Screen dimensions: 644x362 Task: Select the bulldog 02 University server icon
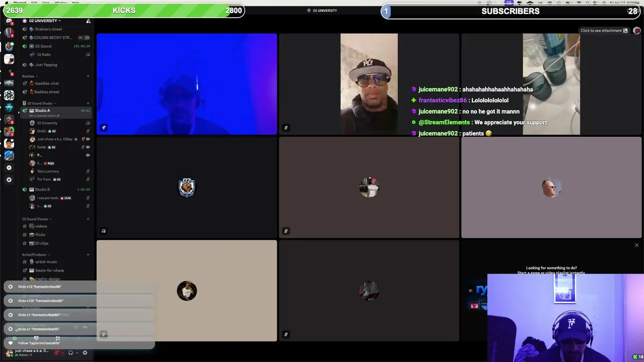pos(9,46)
